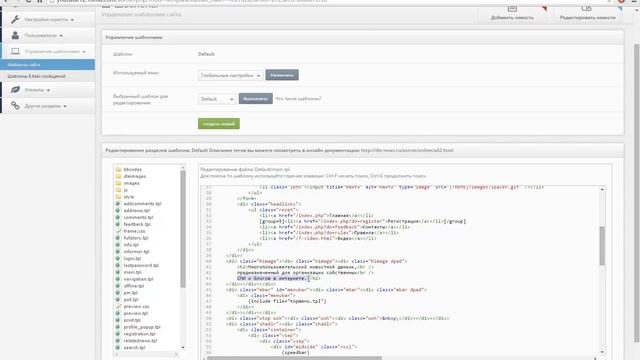This screenshot has width=640, height=360.
Task: Click the Редактировать новости icon at top
Action: tap(586, 8)
